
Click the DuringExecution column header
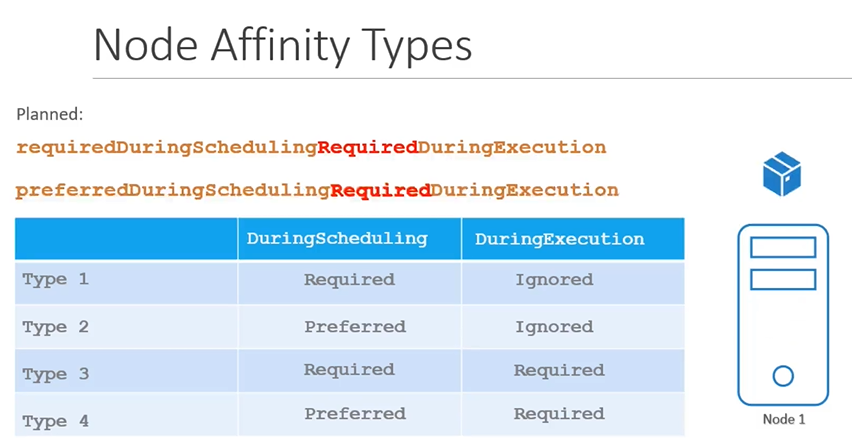tap(560, 239)
